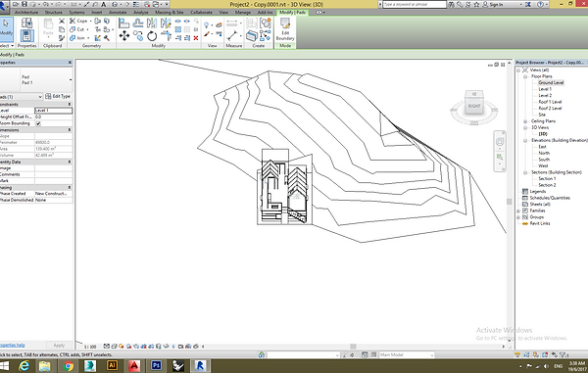Collapse the Floor Plans tree node

point(525,76)
